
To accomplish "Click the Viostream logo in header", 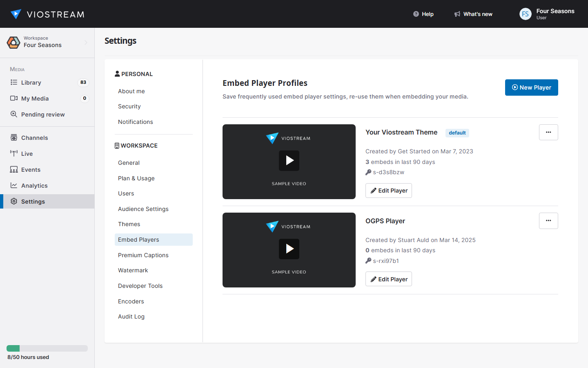I will (47, 14).
